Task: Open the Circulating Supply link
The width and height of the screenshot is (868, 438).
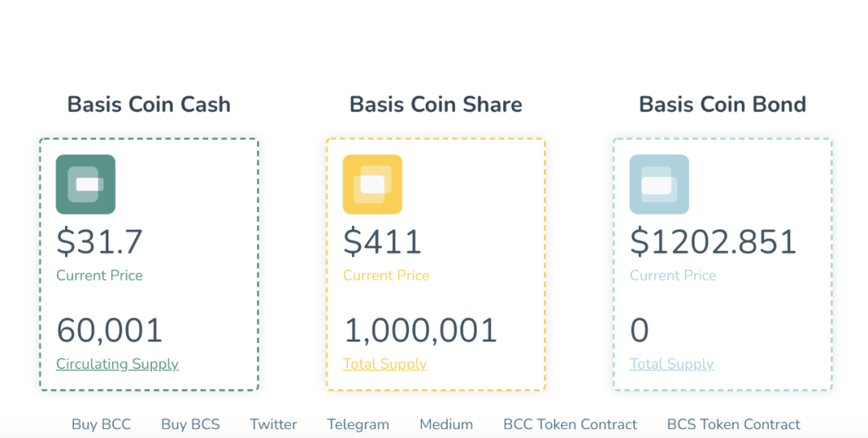Action: [x=117, y=364]
